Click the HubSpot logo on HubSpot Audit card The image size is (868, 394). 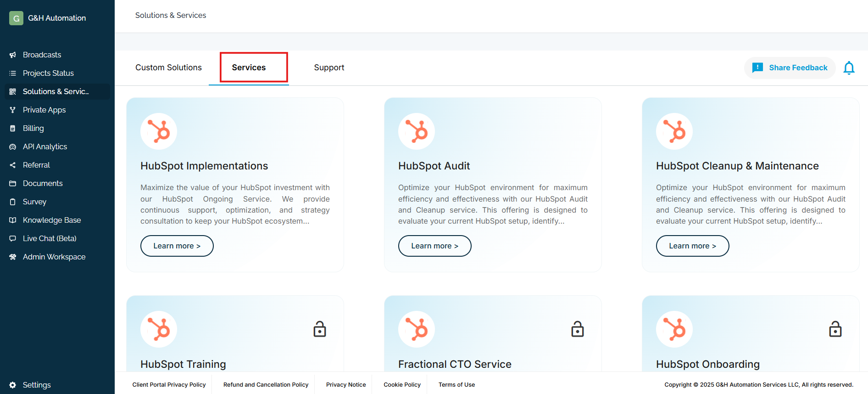click(416, 131)
